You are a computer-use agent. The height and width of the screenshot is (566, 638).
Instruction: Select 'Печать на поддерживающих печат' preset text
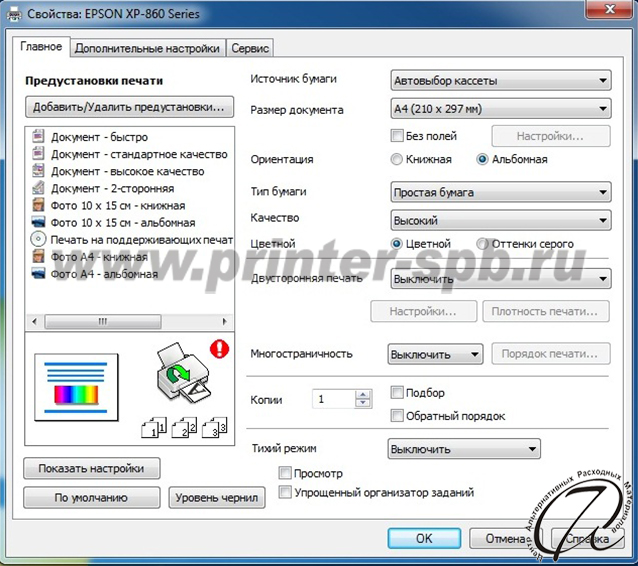142,240
